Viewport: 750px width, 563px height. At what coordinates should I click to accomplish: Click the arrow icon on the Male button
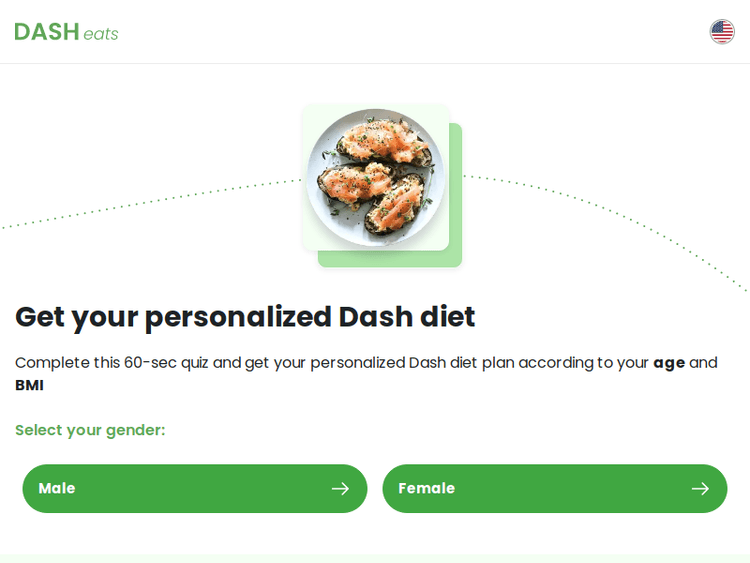(x=340, y=489)
